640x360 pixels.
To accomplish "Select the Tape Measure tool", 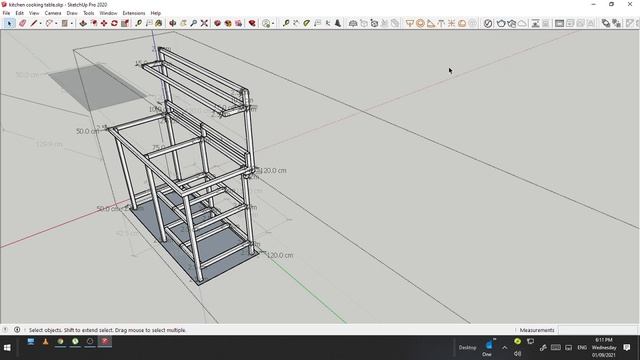I will point(139,23).
